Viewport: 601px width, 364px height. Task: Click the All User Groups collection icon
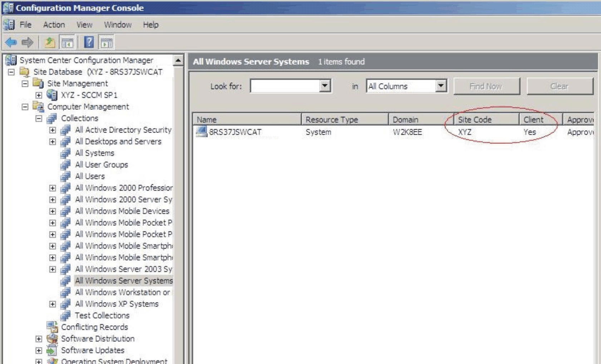tap(65, 165)
